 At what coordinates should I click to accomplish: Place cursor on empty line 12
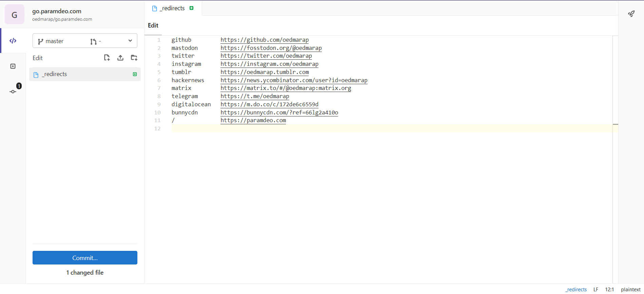[x=392, y=129]
